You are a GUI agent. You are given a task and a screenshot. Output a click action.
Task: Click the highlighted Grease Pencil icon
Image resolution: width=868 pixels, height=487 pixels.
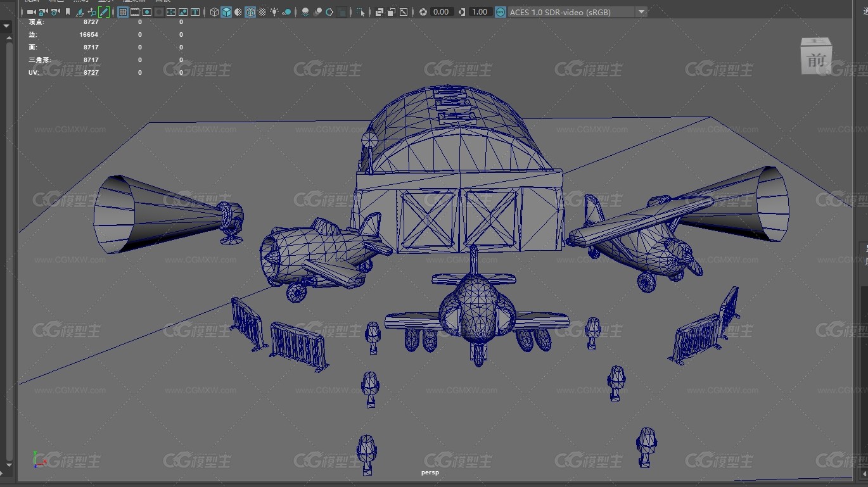pyautogui.click(x=103, y=12)
